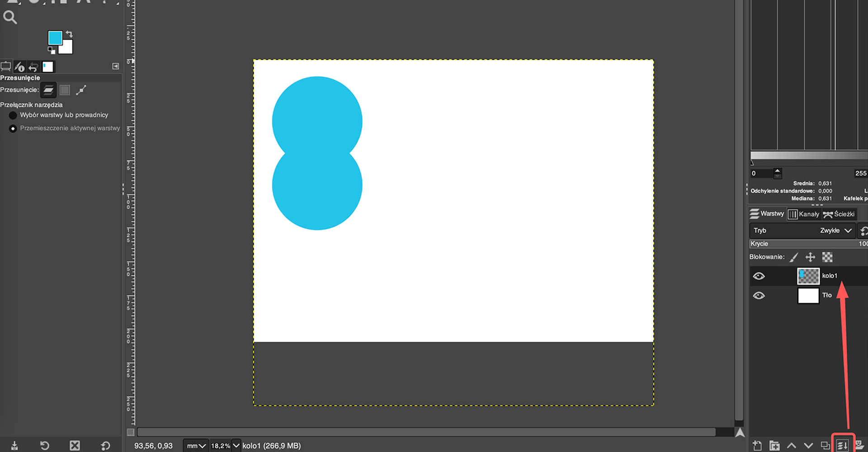
Task: Open the navigation preview at canvas corner
Action: coord(740,432)
